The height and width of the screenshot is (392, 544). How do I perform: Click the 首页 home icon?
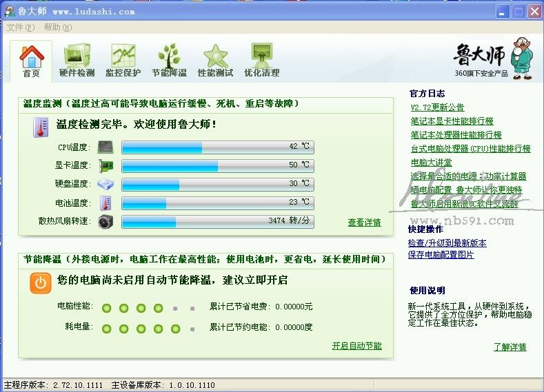(31, 56)
